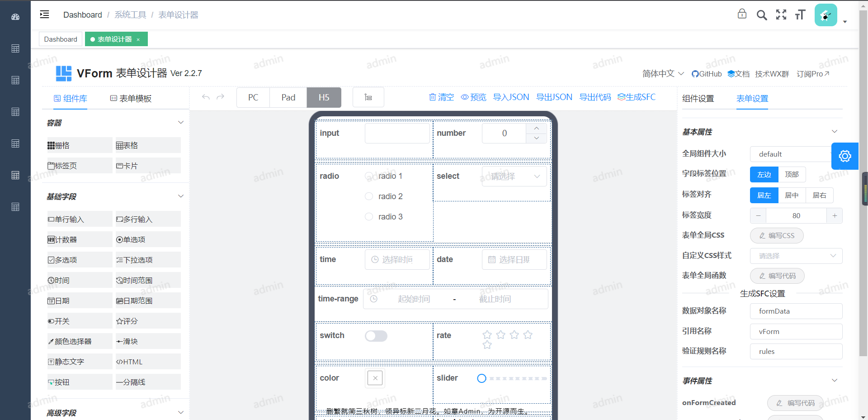Select radio 3 option
Image resolution: width=868 pixels, height=420 pixels.
click(x=369, y=217)
